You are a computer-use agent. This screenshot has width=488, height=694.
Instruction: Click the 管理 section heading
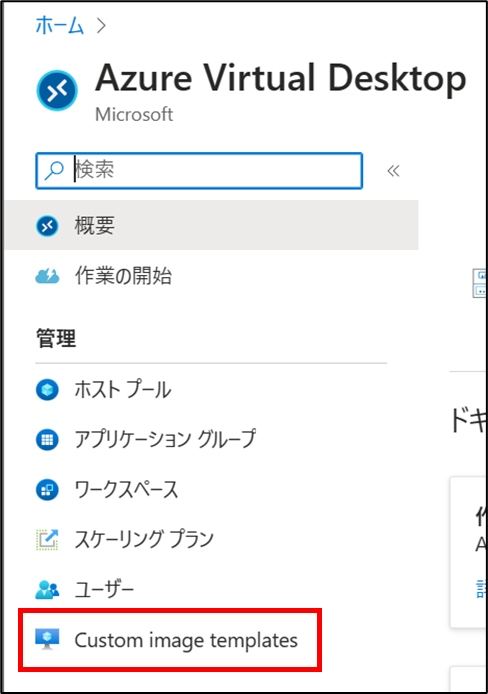[x=56, y=339]
